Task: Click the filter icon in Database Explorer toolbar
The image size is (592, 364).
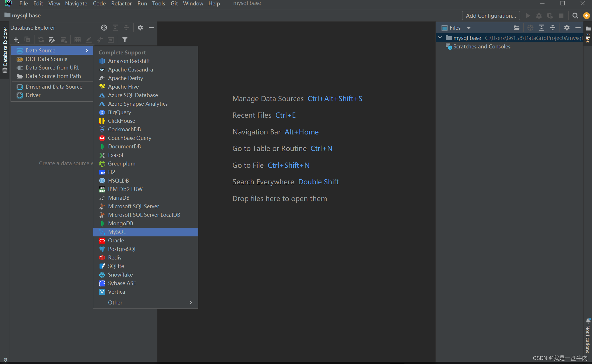Action: click(125, 40)
